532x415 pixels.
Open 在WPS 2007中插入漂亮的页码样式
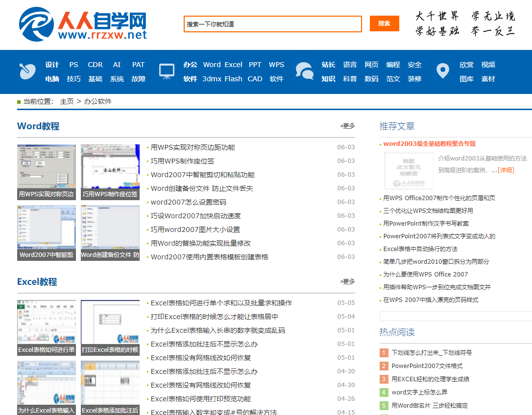[431, 300]
